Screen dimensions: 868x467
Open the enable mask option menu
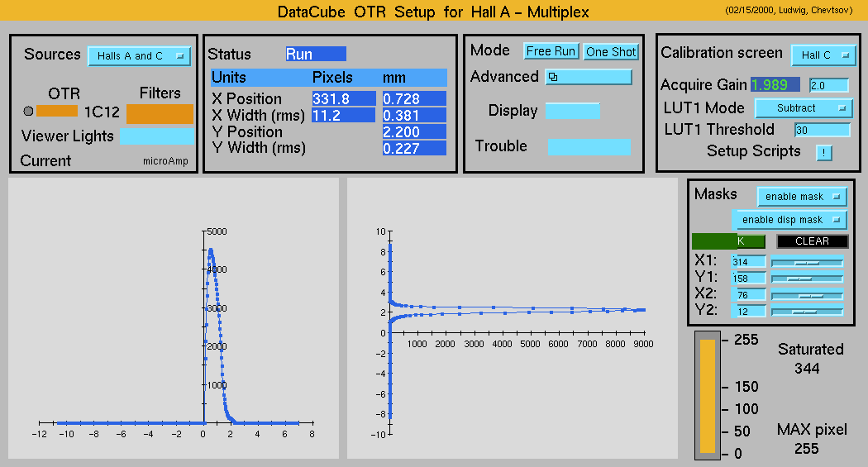[802, 197]
